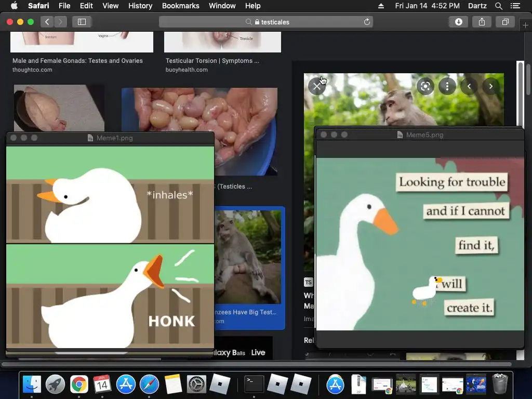The height and width of the screenshot is (399, 532).
Task: Open the Safari Share menu
Action: 482,22
